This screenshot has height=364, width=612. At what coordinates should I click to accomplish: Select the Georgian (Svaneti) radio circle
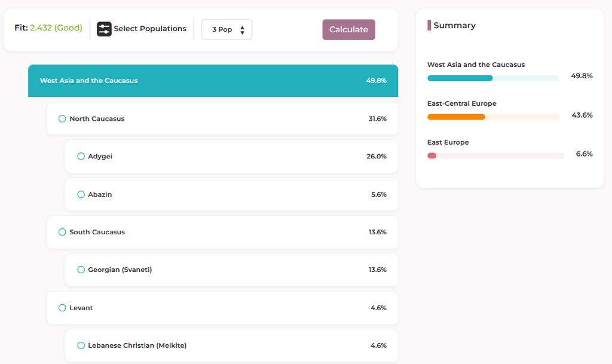81,270
